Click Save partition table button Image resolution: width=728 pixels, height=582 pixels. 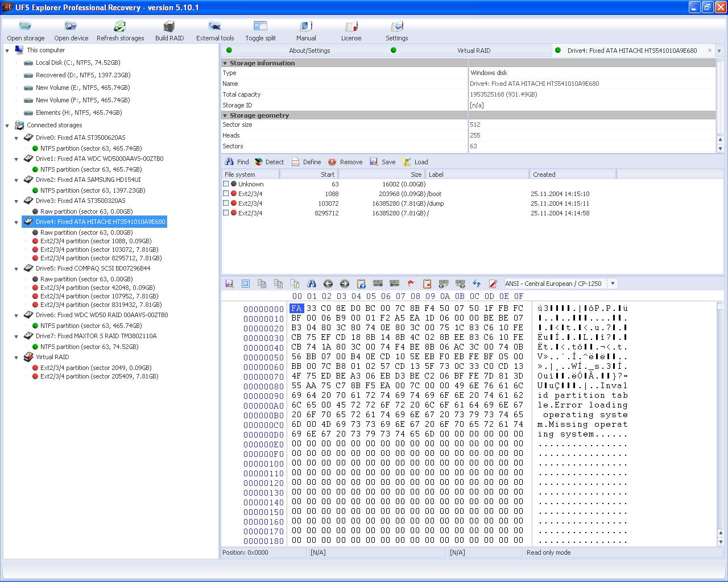pos(382,162)
